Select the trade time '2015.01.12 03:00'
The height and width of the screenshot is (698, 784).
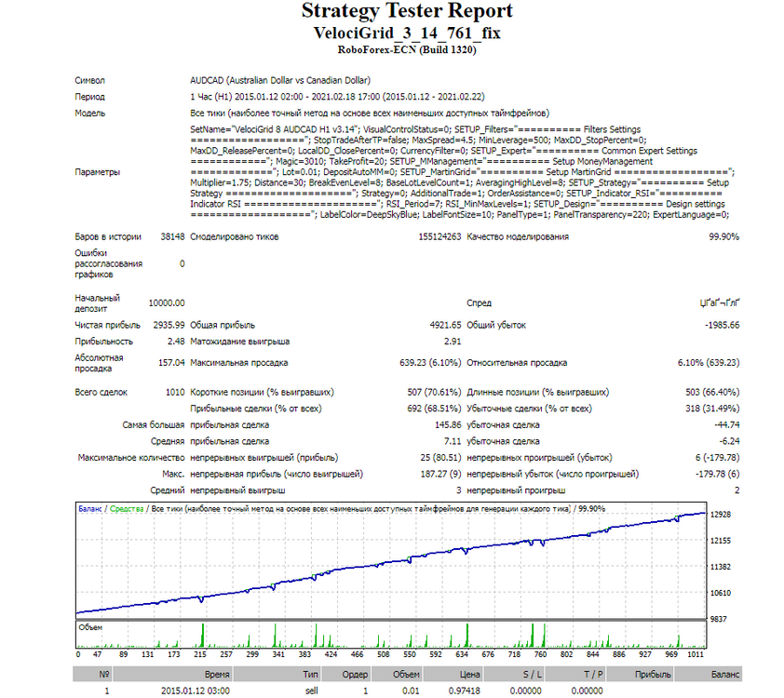[x=195, y=691]
